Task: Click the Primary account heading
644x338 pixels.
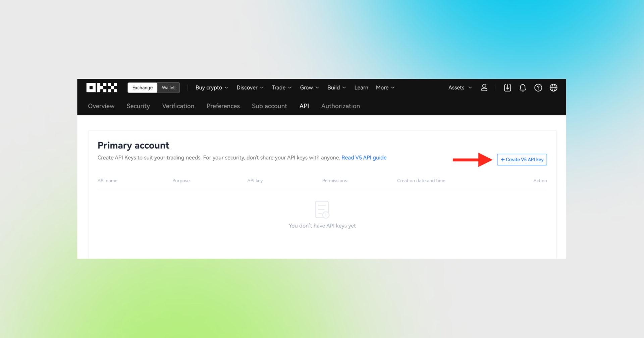Action: coord(133,145)
